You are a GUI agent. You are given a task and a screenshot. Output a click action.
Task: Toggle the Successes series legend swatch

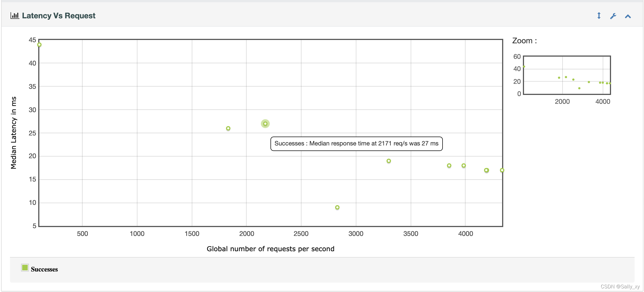[x=25, y=268]
